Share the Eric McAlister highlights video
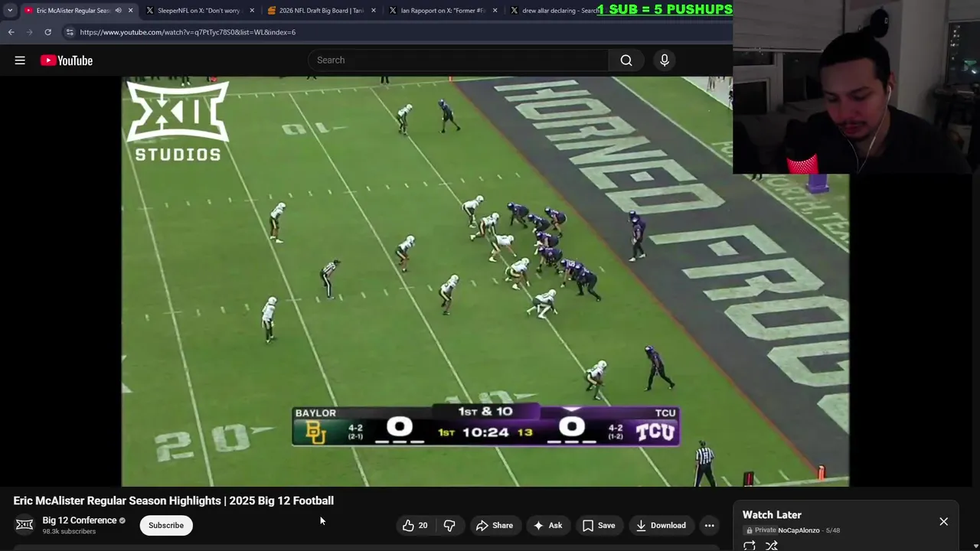Image resolution: width=980 pixels, height=551 pixels. tap(495, 525)
